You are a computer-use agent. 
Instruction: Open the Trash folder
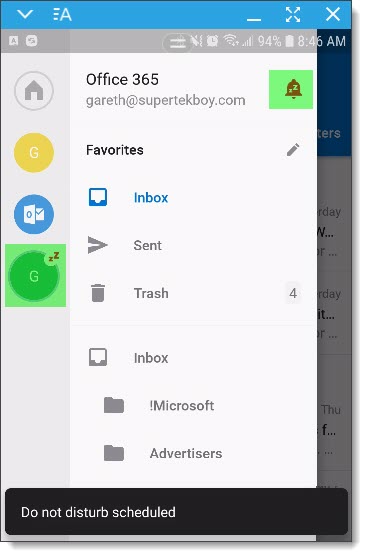[x=194, y=293]
